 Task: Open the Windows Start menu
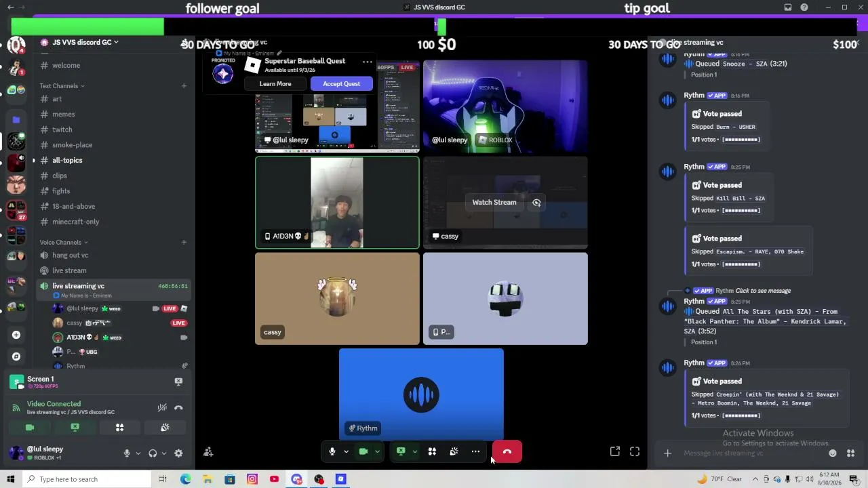[x=10, y=479]
